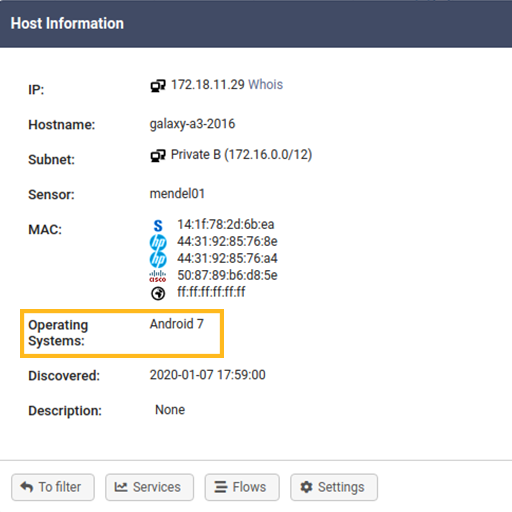Select MAC address 14:1f:78:2d:6b:ea
This screenshot has height=512, width=512.
(x=226, y=225)
